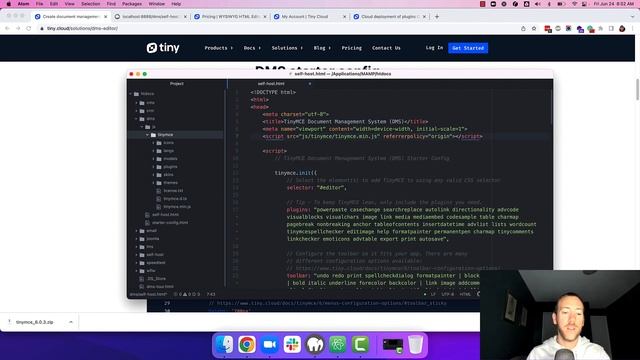Click the LF line ending indicator
Screen dimensions: 640x360
tap(433, 294)
